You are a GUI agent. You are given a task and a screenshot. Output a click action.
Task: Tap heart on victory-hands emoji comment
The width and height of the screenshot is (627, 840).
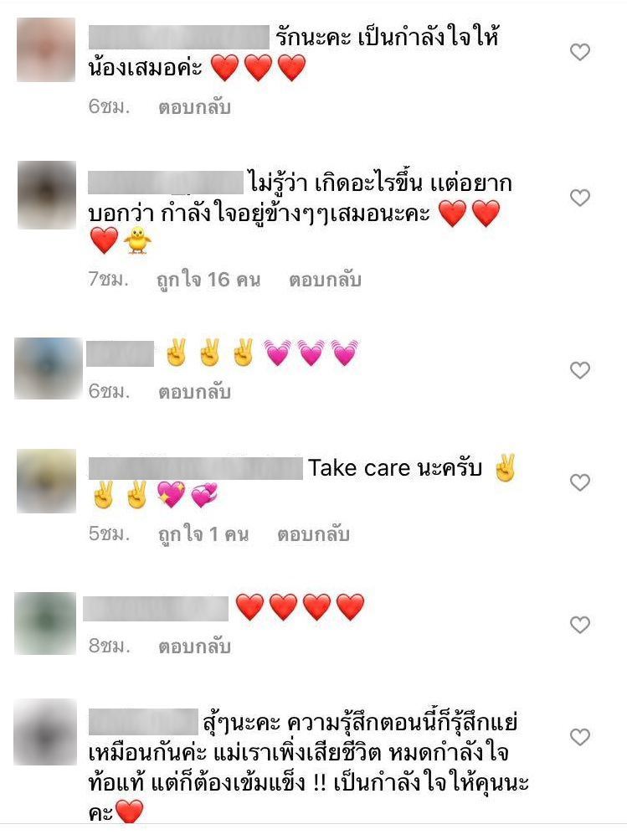click(579, 370)
